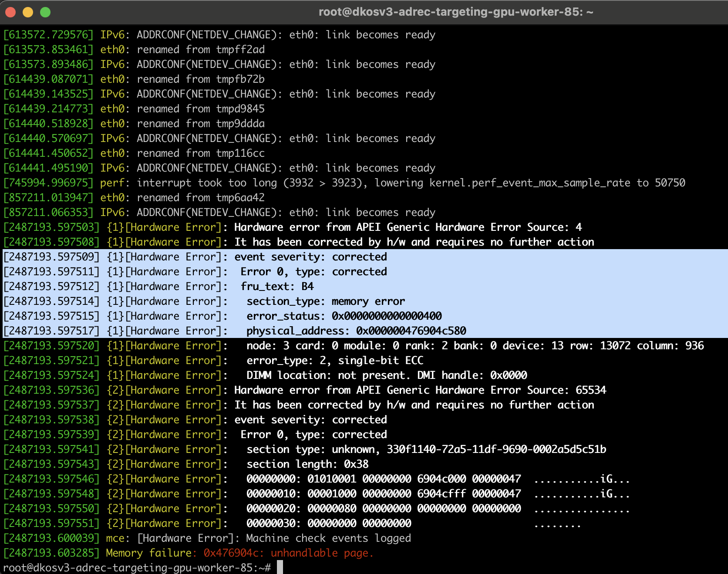This screenshot has width=728, height=574.
Task: Click 'DIMM location: not present' line
Action: [265, 375]
